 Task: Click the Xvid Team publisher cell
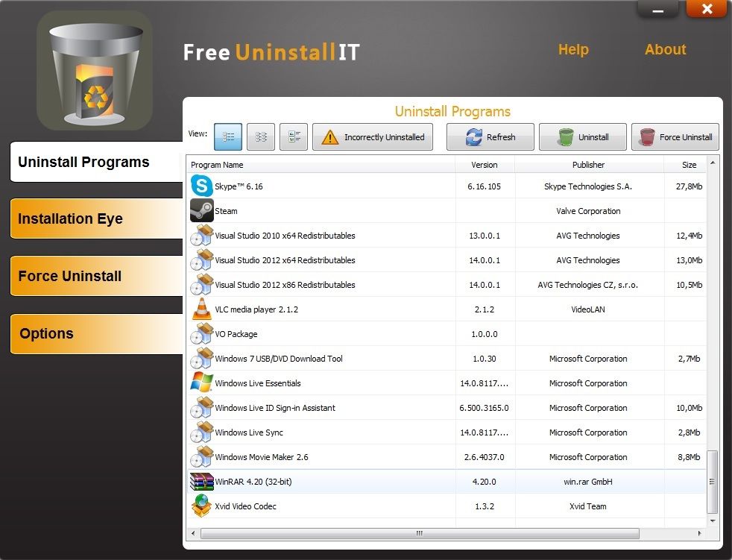pos(588,506)
